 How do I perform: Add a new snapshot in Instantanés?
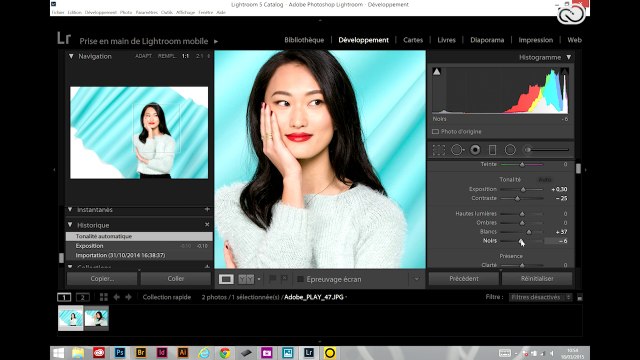click(207, 209)
